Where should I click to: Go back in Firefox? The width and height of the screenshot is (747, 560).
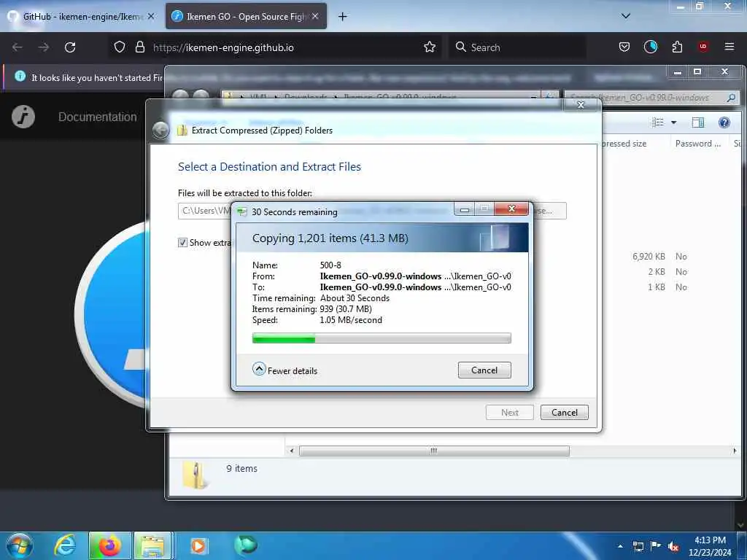tap(18, 47)
